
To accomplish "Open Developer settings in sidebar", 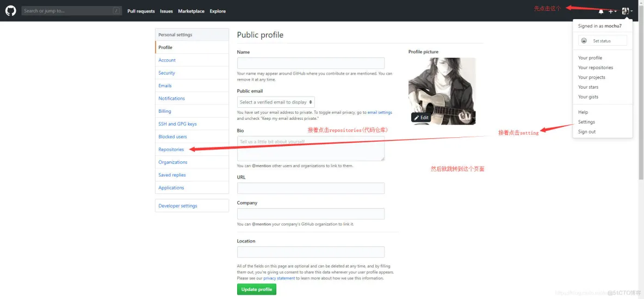I will click(x=178, y=206).
